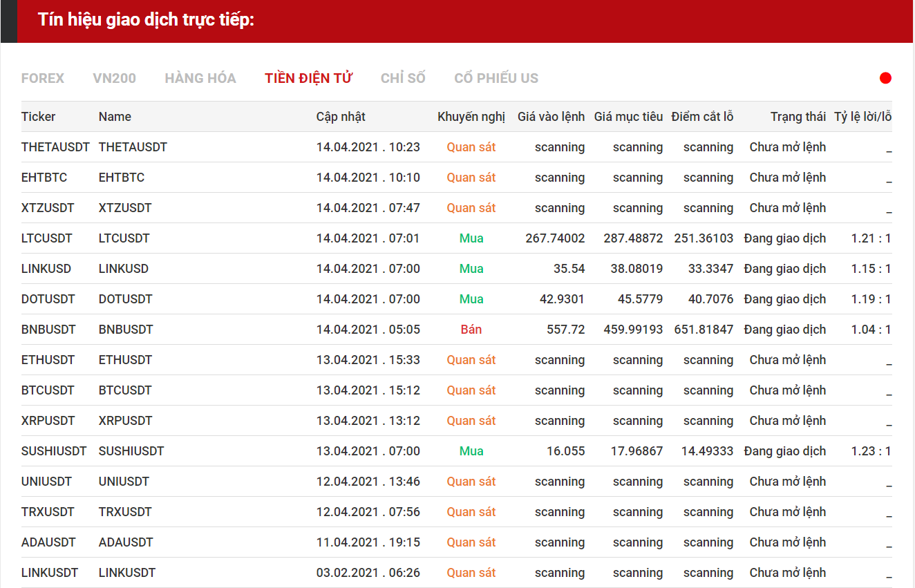Viewport: 915px width, 588px height.
Task: Click SUSHIUSDT entry price 16.055
Action: point(566,451)
